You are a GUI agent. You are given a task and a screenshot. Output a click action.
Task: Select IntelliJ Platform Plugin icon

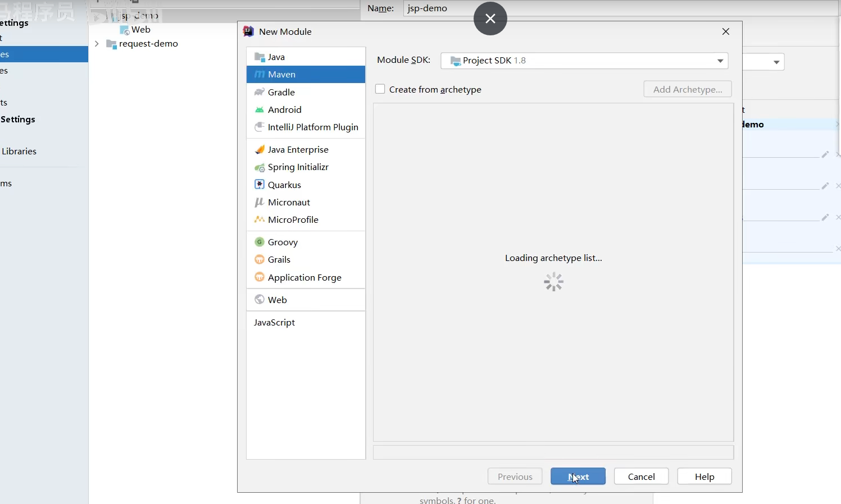[260, 127]
